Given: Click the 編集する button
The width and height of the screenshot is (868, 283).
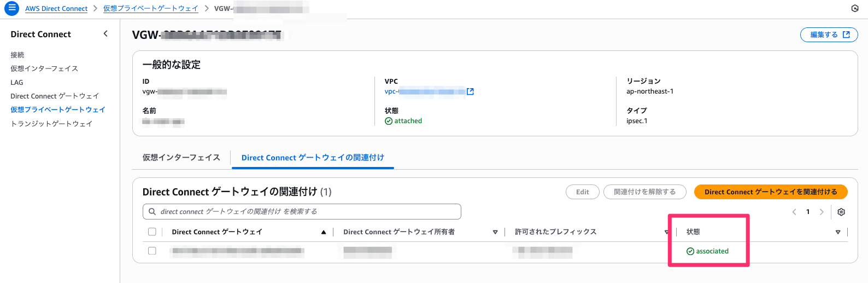Looking at the screenshot, I should tap(829, 34).
